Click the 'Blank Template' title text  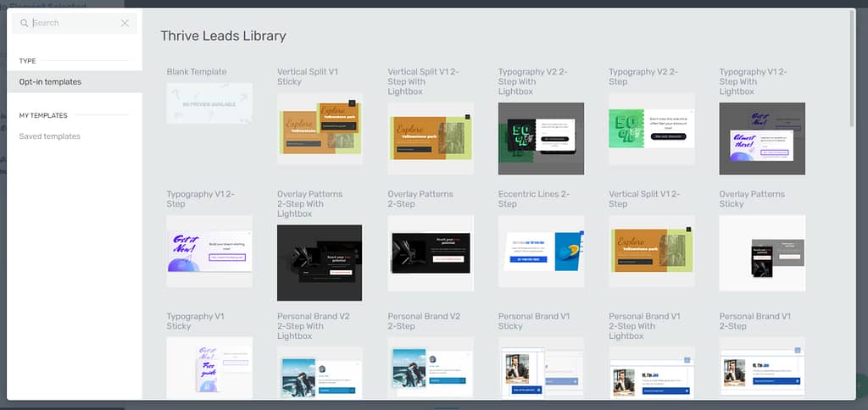[197, 72]
